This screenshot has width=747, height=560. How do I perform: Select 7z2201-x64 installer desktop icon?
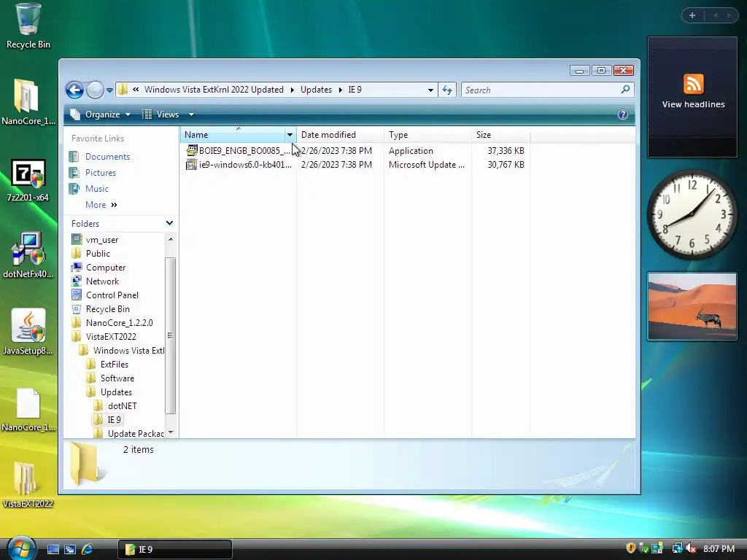pos(28,180)
